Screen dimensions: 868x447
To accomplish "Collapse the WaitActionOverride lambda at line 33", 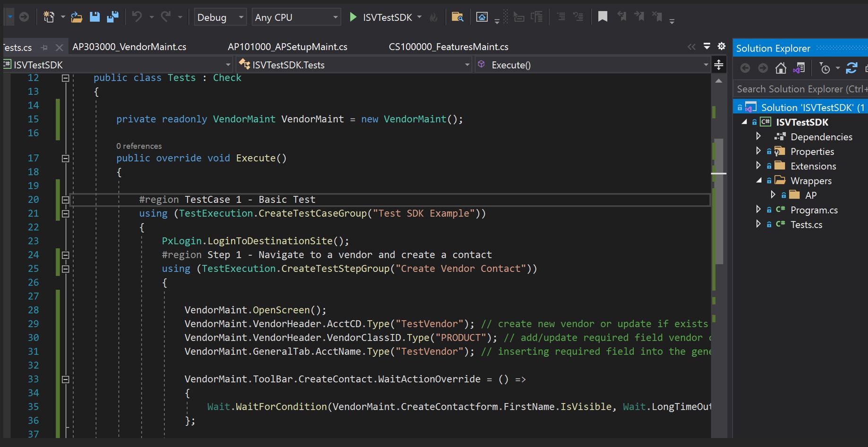I will 66,379.
